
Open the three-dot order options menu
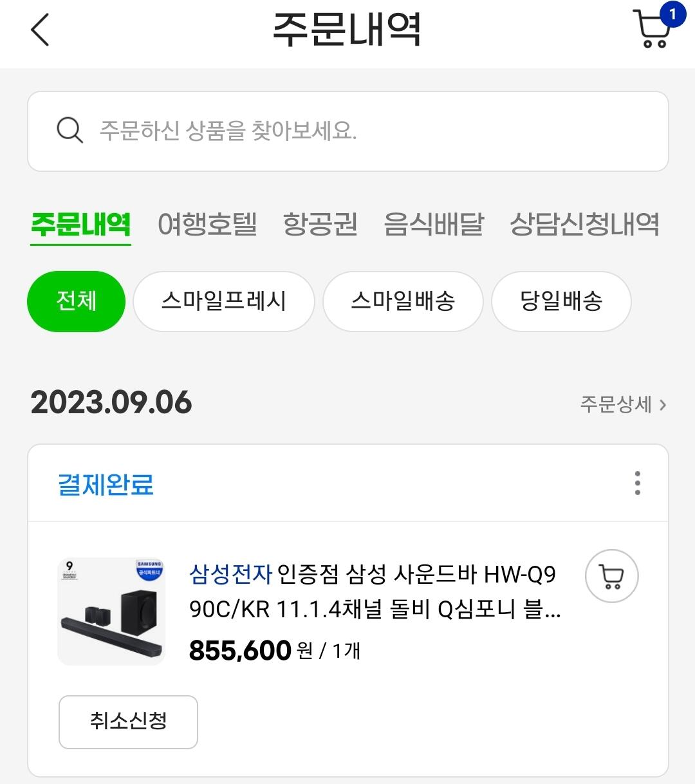point(637,483)
